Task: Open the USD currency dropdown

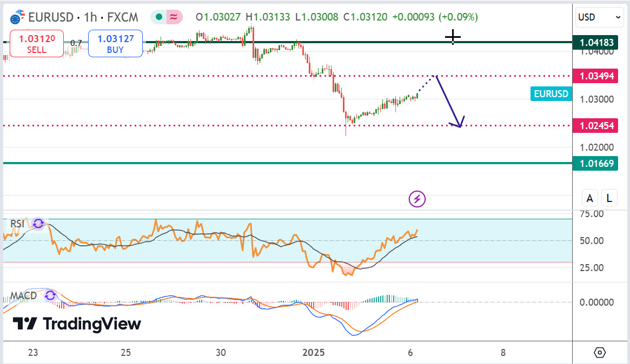Action: 600,17
